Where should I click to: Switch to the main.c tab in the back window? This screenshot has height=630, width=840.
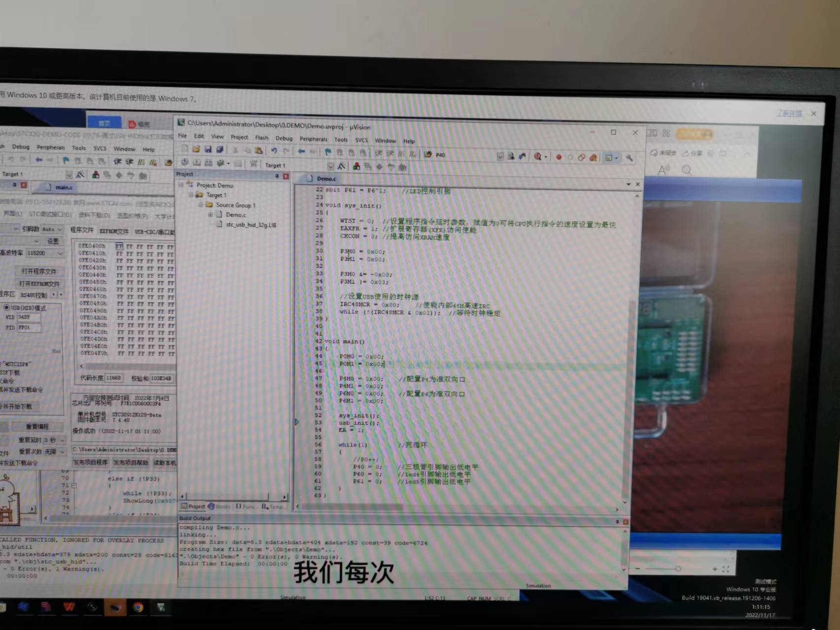[x=60, y=187]
